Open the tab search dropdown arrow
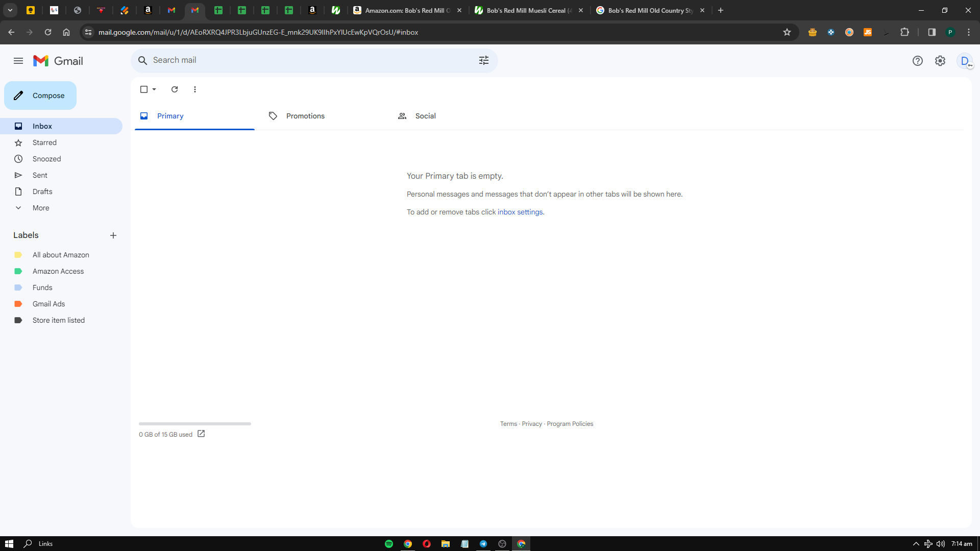This screenshot has height=551, width=980. 10,10
